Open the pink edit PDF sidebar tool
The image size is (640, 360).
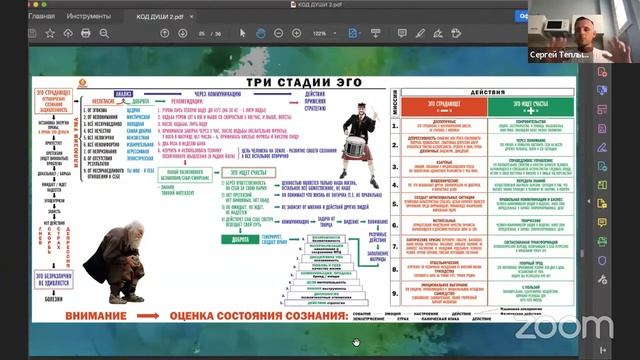click(602, 109)
